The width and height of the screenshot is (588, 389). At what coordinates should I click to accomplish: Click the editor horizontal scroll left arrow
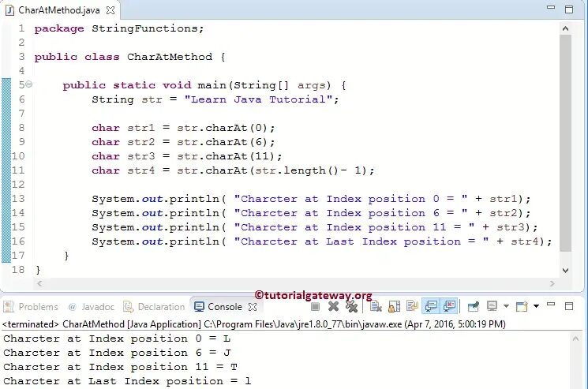[39, 284]
